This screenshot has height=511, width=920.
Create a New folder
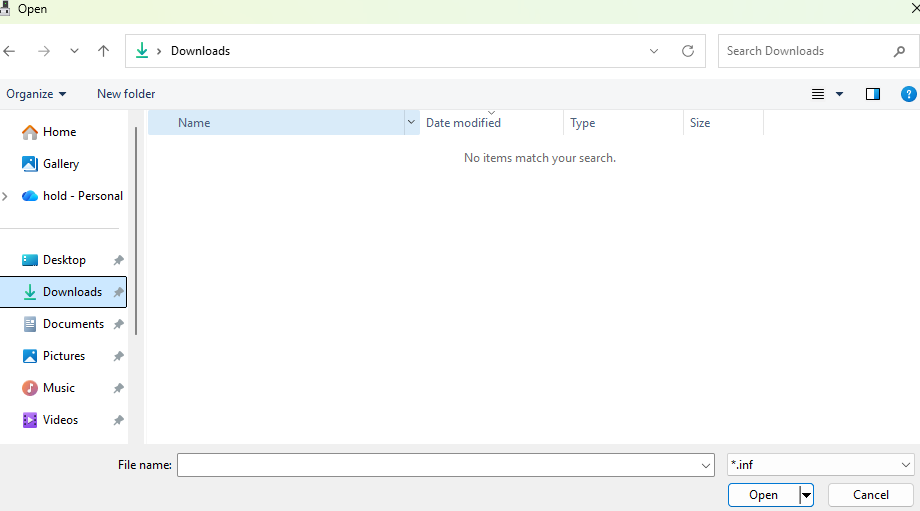126,94
